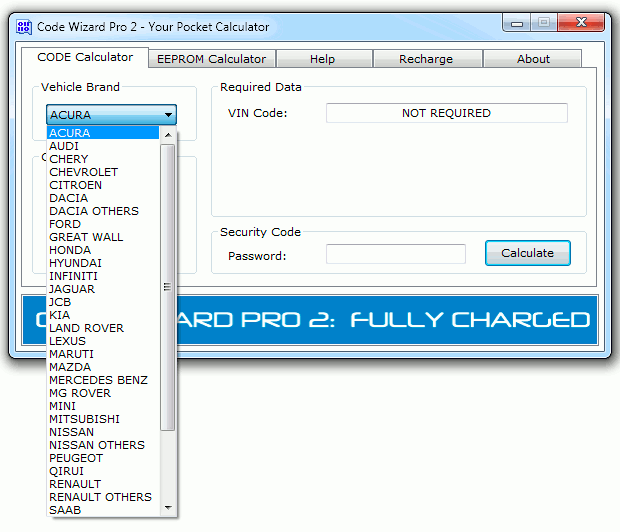Open the About tab
This screenshot has width=620, height=532.
533,59
